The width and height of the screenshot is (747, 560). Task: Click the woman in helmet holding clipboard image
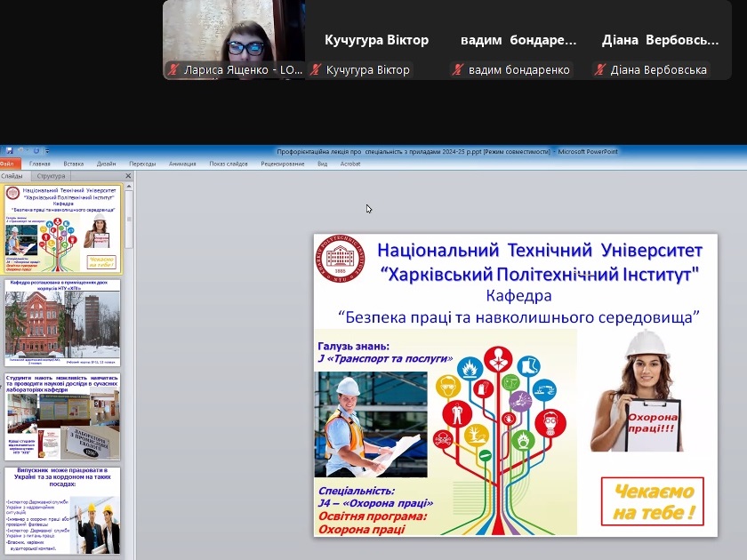click(x=637, y=390)
